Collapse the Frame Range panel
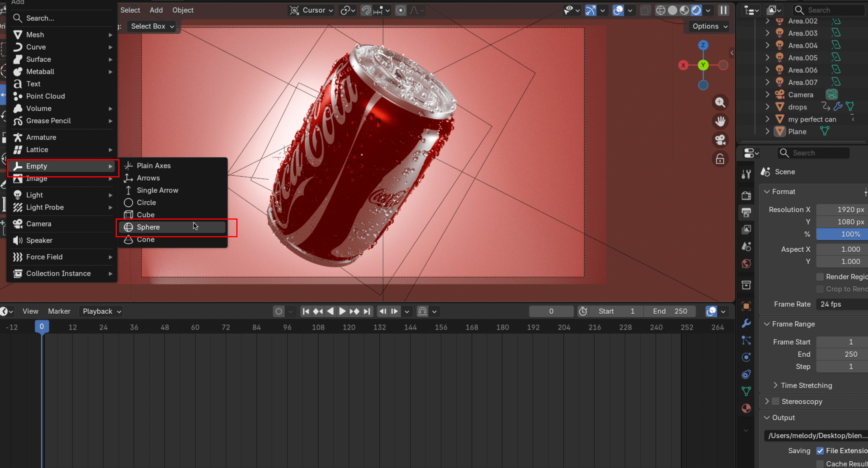The image size is (868, 468). (x=766, y=324)
